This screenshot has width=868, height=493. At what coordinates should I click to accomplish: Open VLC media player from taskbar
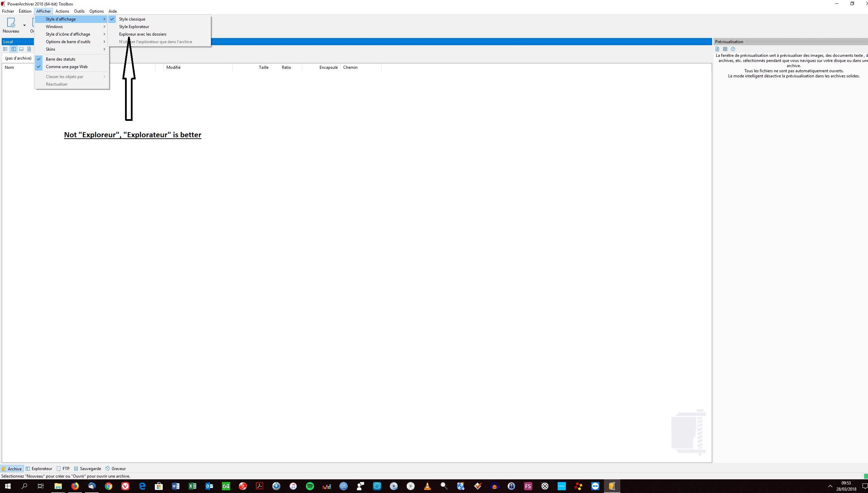tap(427, 486)
